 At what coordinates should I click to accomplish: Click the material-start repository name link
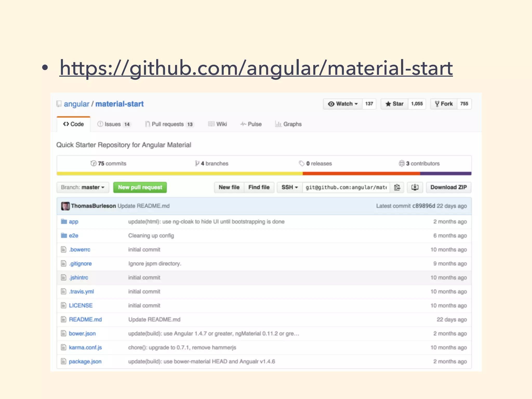click(x=119, y=104)
